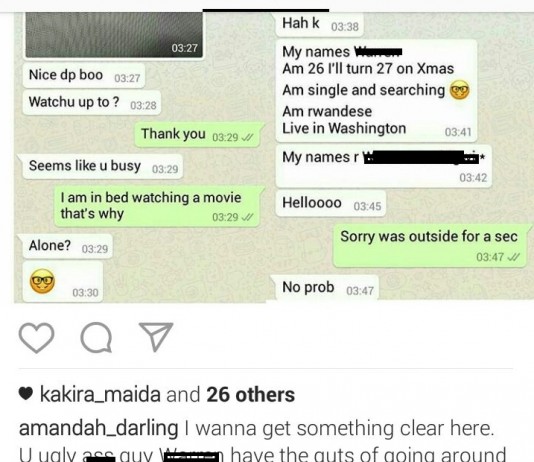Screen dimensions: 534x462
Task: Select the 'Helloooo' message bubble
Action: click(x=331, y=204)
